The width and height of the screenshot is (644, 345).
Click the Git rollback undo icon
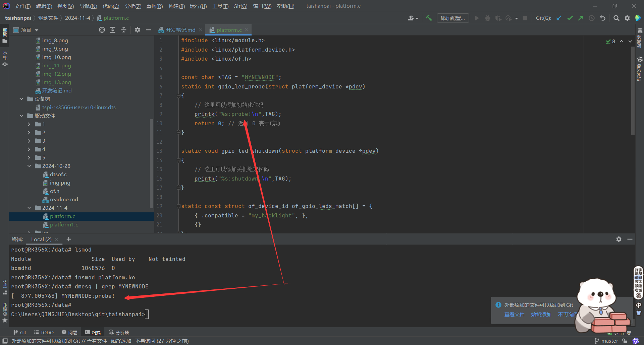click(x=603, y=18)
